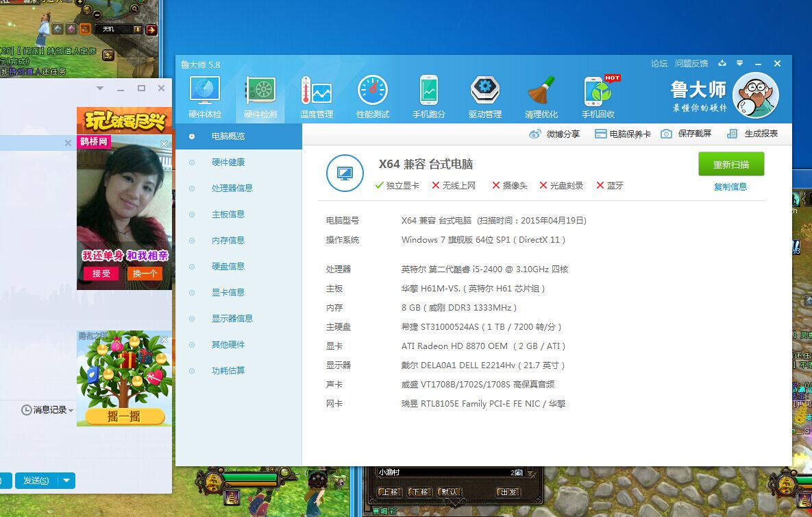
Task: Click the 接受 button on the ad
Action: [101, 273]
